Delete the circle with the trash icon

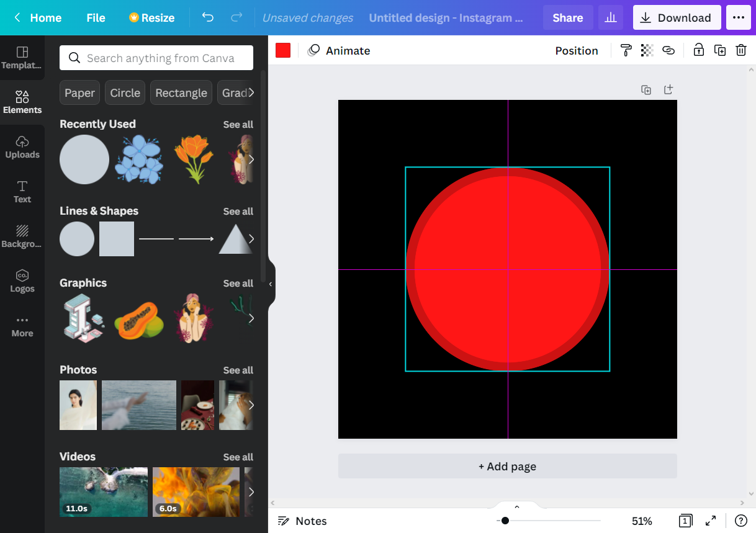(x=740, y=50)
